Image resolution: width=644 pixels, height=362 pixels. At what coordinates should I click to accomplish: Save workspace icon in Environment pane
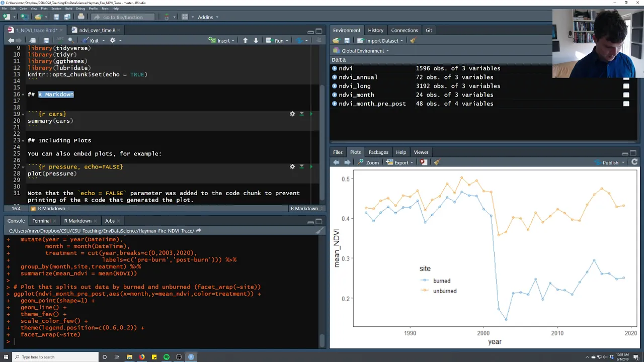(x=347, y=41)
